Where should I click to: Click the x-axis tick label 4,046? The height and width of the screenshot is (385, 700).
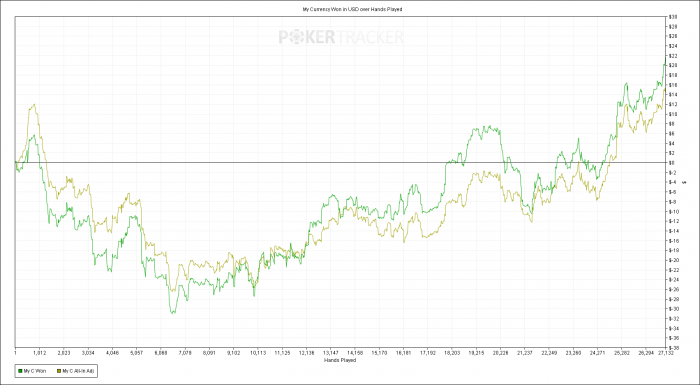113,352
